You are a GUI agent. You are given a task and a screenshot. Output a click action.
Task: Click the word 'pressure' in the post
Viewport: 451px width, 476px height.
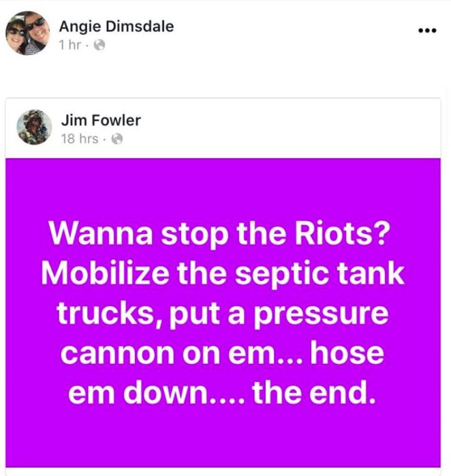click(x=321, y=315)
